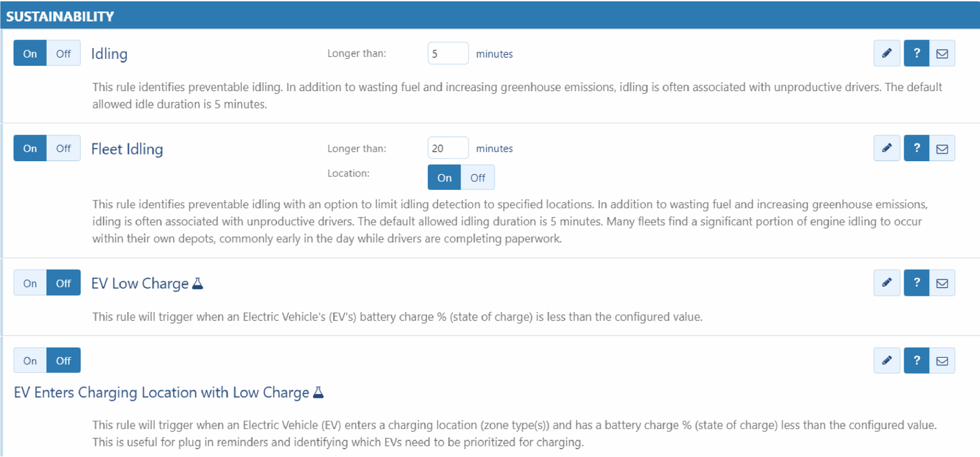Click envelope for EV Enters Charging Location
Screen dimensions: 980x457
click(942, 361)
